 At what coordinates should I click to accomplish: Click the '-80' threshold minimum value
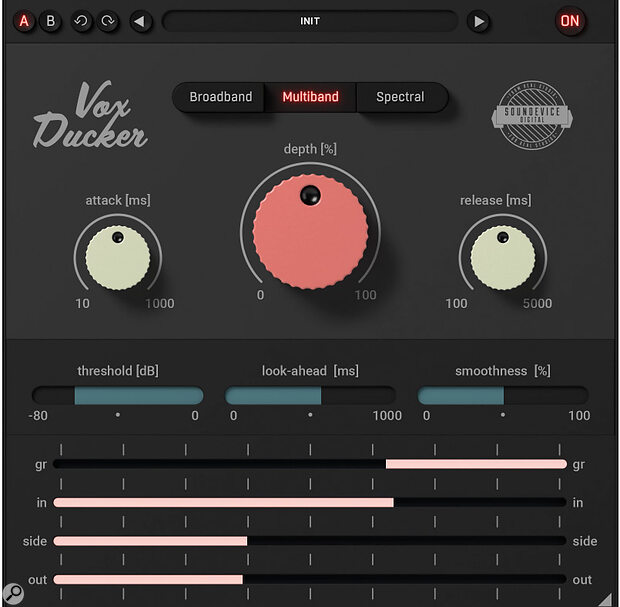(38, 416)
